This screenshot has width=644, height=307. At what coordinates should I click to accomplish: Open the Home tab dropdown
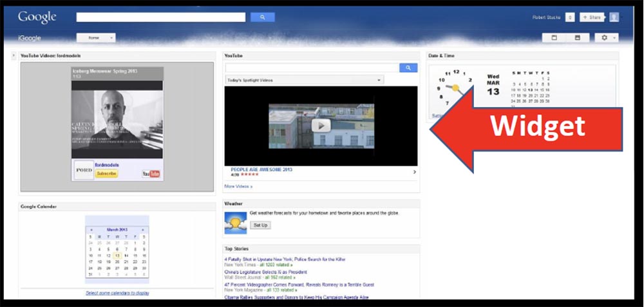click(x=96, y=38)
